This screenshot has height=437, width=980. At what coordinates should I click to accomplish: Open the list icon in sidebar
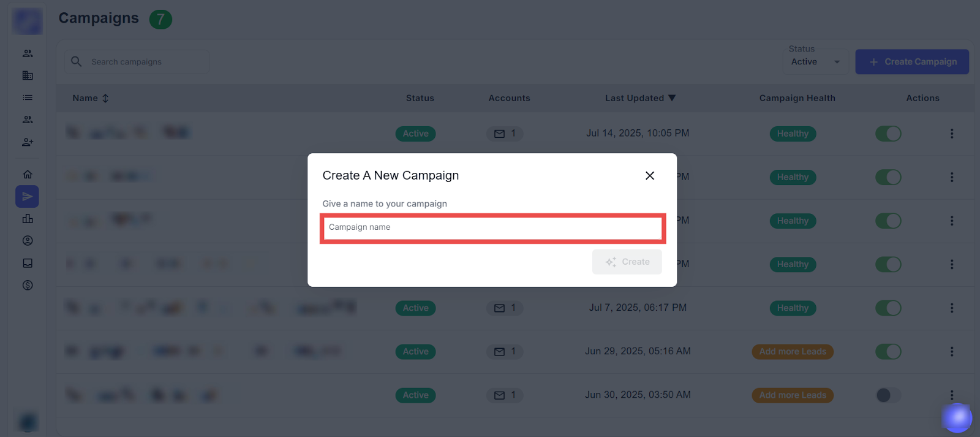tap(28, 97)
